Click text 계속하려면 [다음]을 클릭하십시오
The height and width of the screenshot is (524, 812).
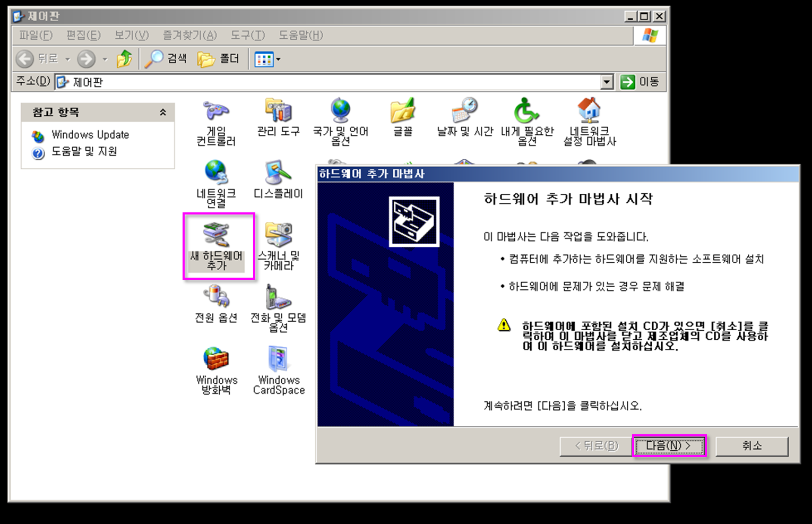point(563,406)
